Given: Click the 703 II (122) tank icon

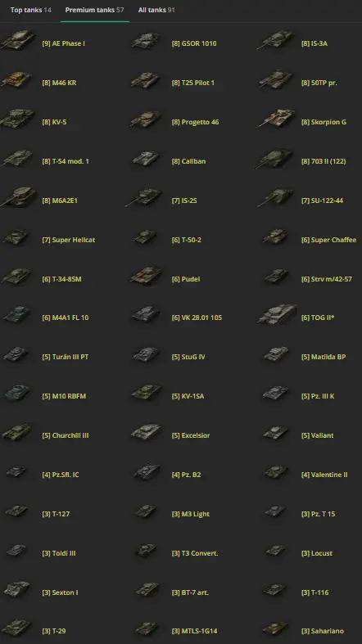Looking at the screenshot, I should coord(274,159).
